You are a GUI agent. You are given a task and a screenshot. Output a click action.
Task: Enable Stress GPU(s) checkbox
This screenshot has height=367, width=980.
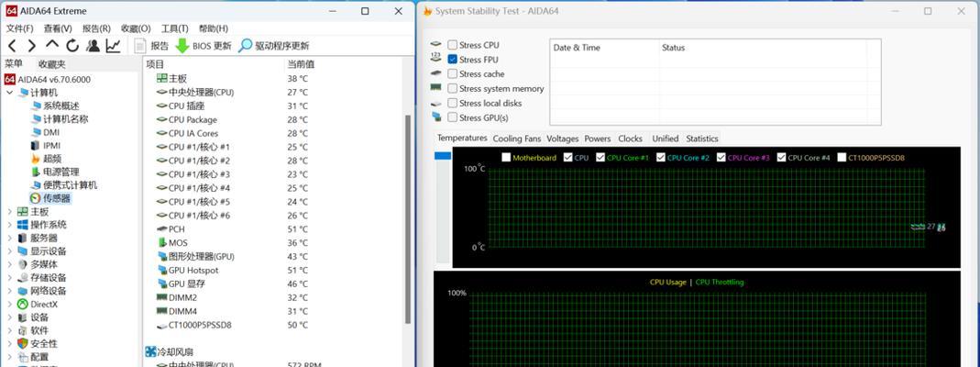coord(453,117)
